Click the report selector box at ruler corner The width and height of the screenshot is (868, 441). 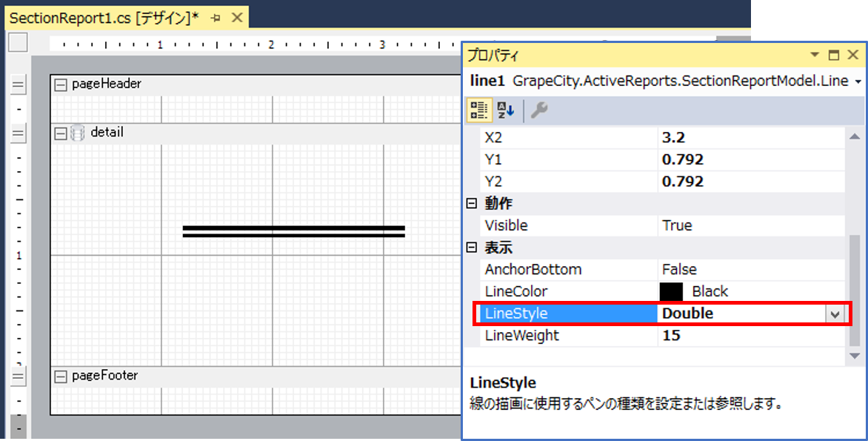tap(19, 42)
